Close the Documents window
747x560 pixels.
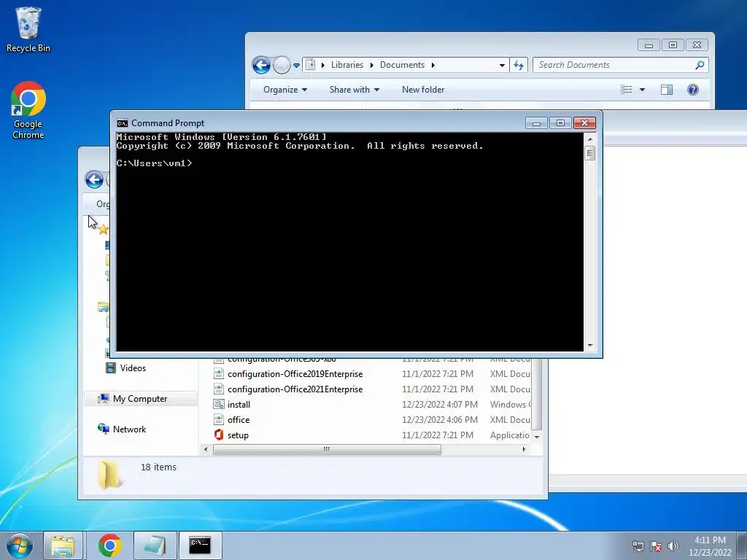pyautogui.click(x=697, y=45)
